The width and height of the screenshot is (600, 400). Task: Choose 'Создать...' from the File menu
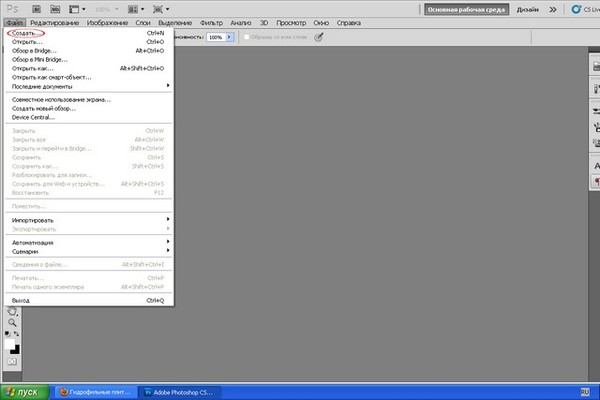click(22, 33)
